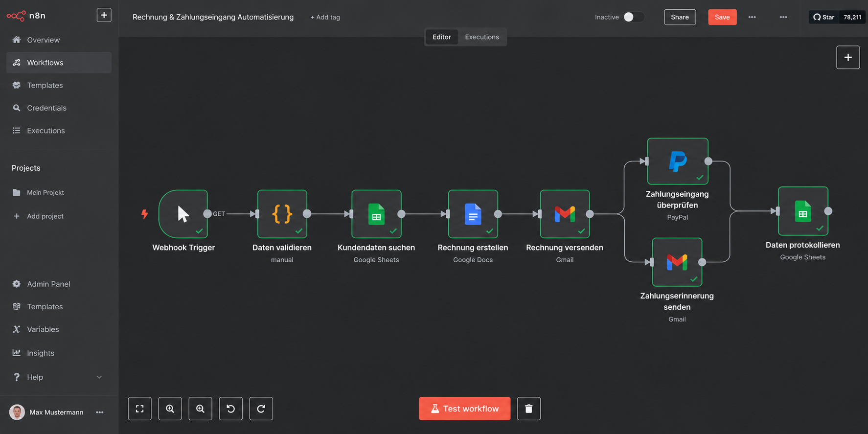Click the GitHub Star button
Screen dimensions: 868x434
(824, 17)
